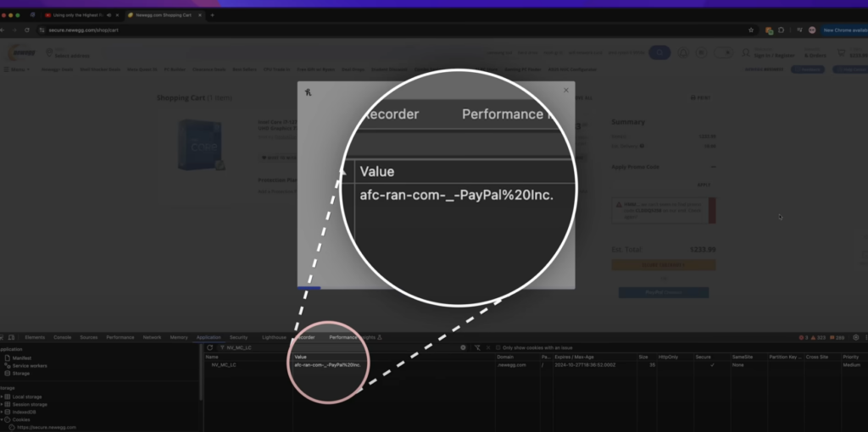The width and height of the screenshot is (868, 432).
Task: Toggle the Newegg dark mode switch
Action: pyautogui.click(x=723, y=53)
